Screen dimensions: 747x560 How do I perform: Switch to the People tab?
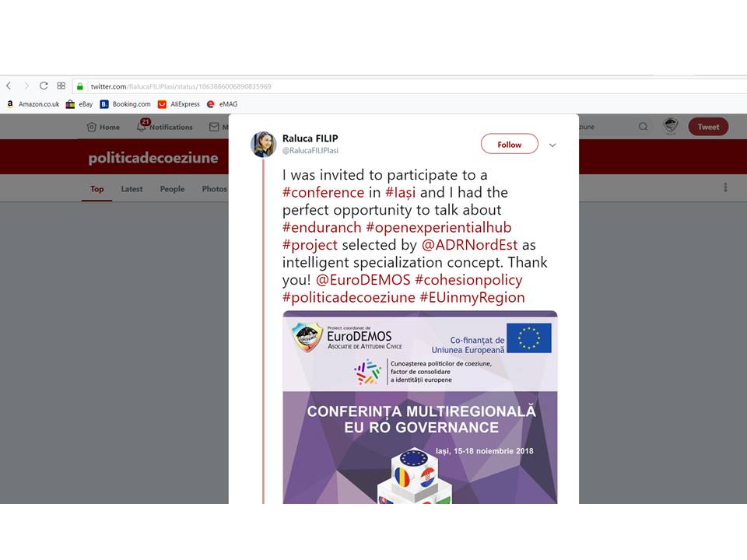(x=172, y=189)
